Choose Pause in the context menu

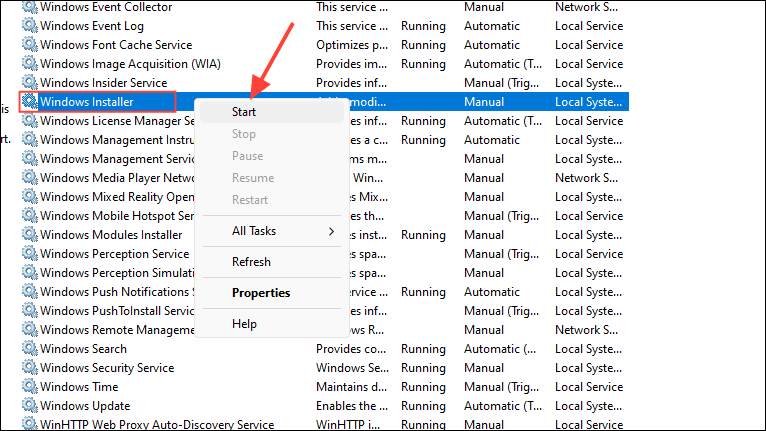(x=272, y=156)
